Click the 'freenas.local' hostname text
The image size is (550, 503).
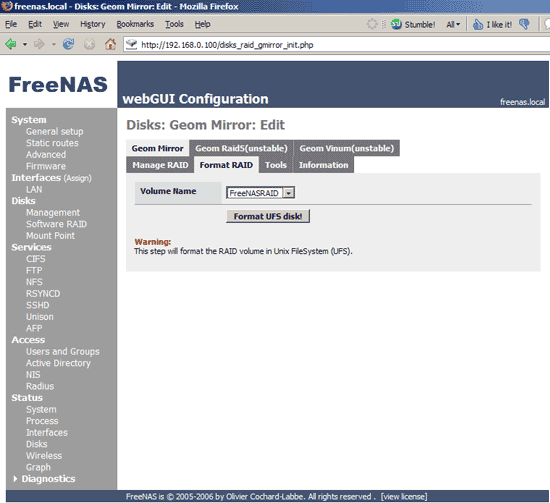tap(522, 102)
